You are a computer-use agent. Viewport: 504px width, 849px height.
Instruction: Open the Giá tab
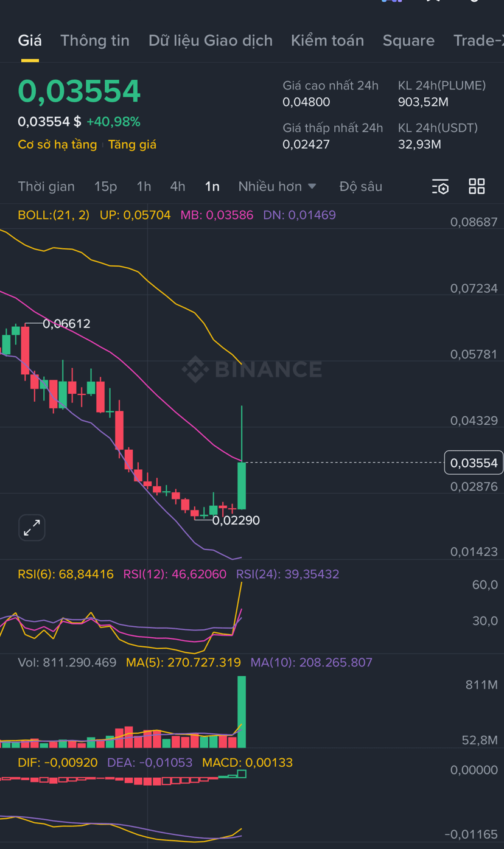click(x=30, y=41)
